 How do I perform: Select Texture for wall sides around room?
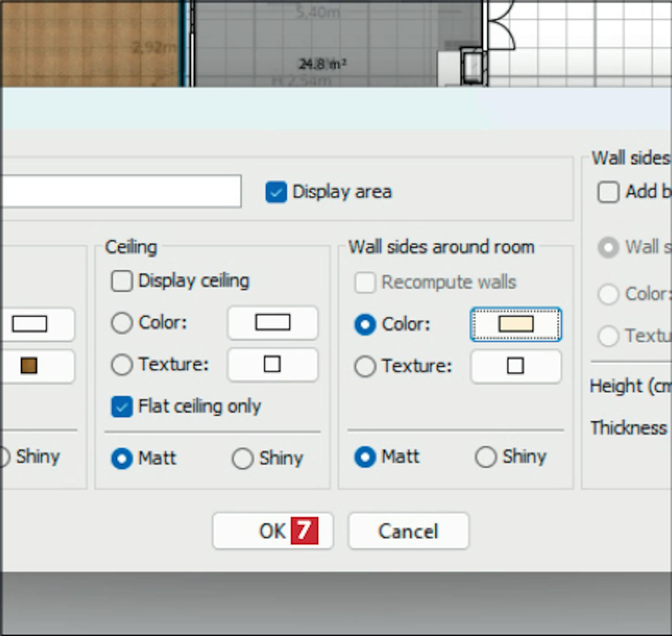(x=365, y=366)
